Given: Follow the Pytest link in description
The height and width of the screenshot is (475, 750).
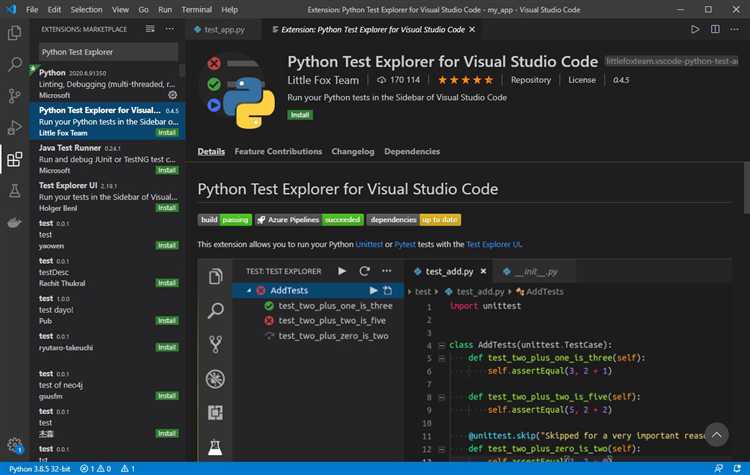Looking at the screenshot, I should click(405, 244).
